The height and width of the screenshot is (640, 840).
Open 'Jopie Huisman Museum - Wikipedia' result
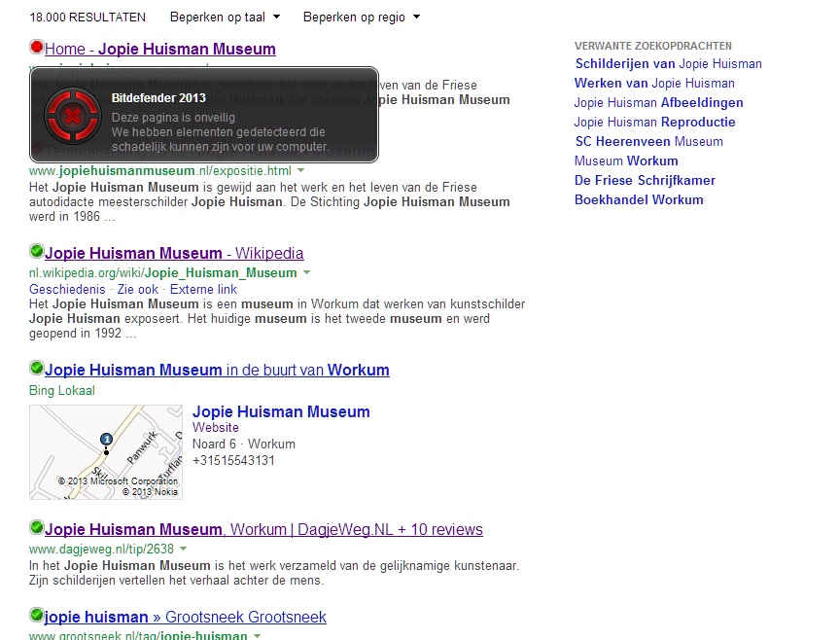point(174,253)
